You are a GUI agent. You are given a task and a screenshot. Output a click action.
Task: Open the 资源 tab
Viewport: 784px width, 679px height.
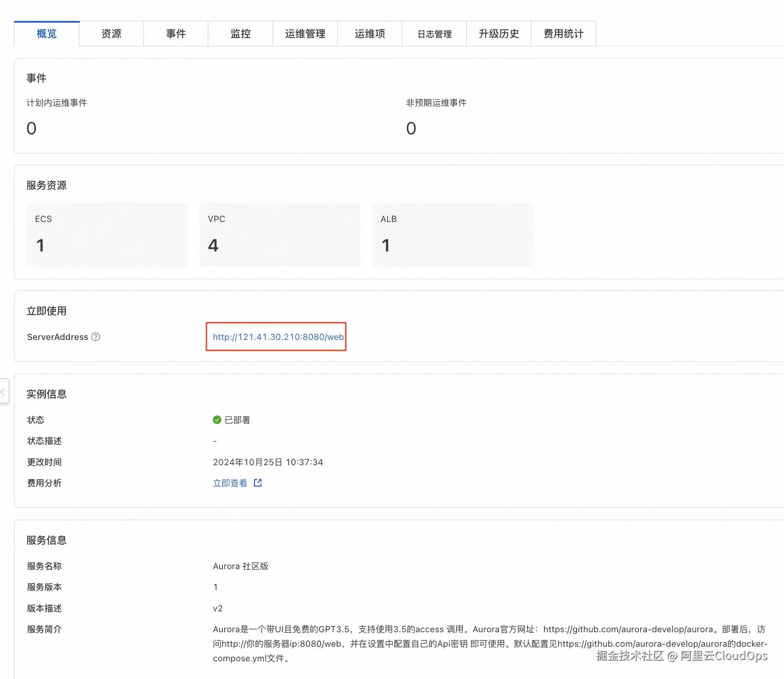point(112,34)
